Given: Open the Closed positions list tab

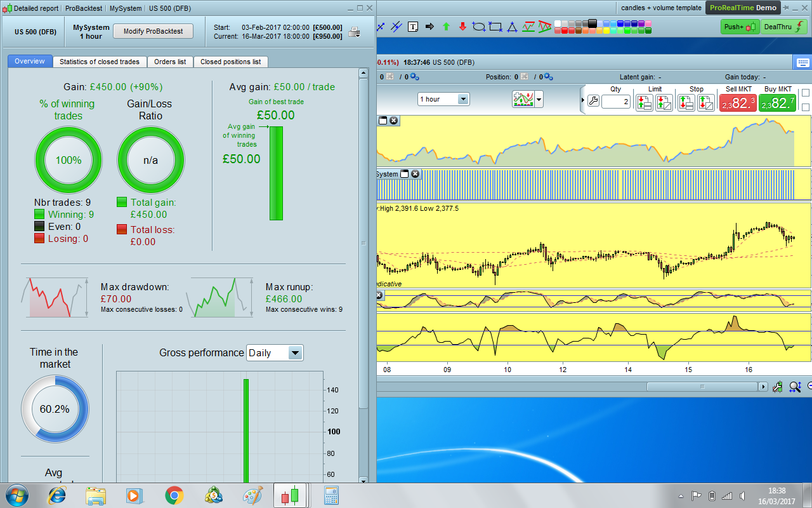Looking at the screenshot, I should coord(230,62).
